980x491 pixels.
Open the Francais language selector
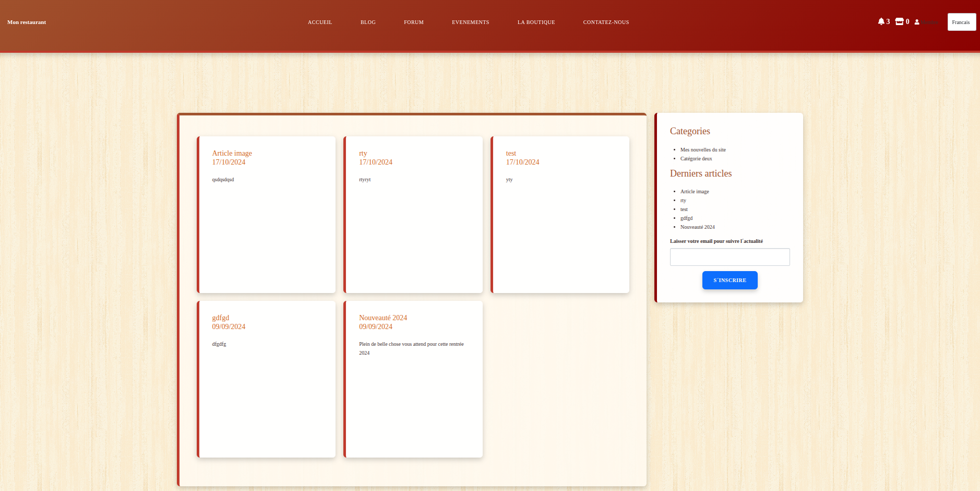point(961,22)
